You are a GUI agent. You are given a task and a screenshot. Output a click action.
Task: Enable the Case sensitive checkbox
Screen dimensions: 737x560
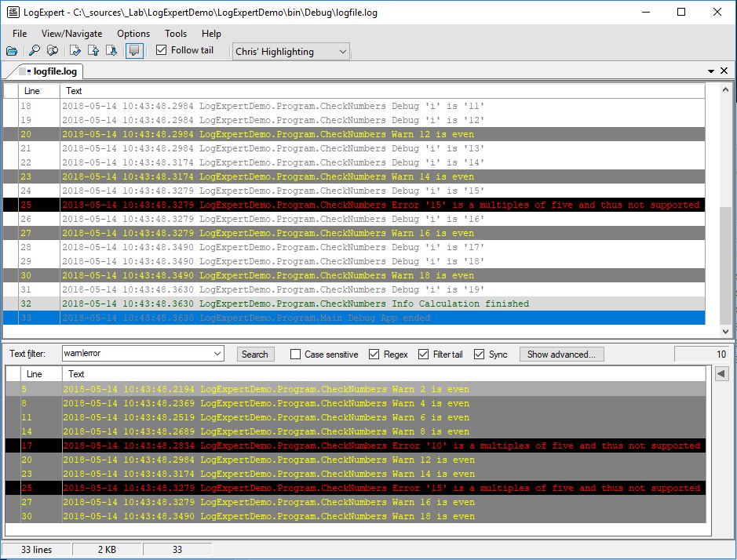point(295,355)
